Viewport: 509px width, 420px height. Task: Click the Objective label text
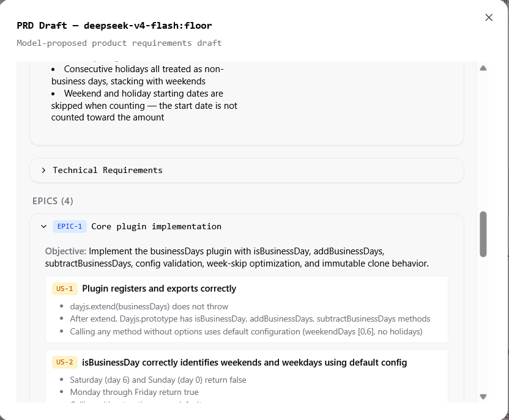coord(65,251)
